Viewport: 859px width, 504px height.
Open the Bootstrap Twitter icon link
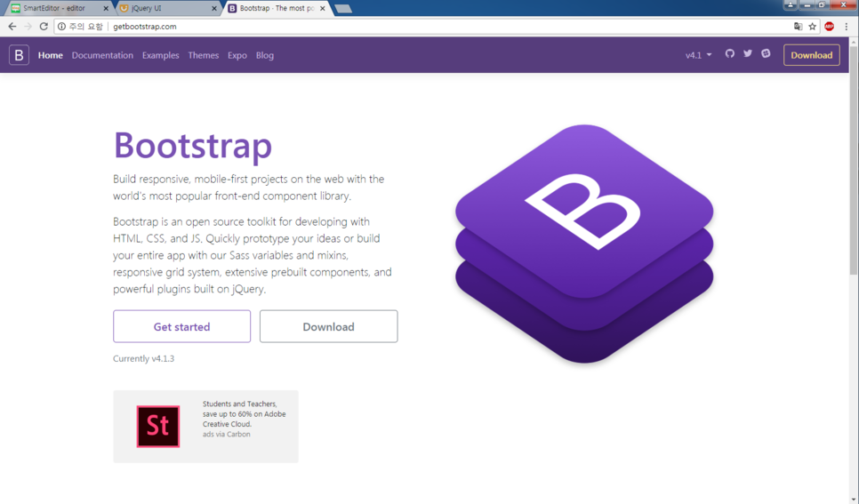point(748,53)
